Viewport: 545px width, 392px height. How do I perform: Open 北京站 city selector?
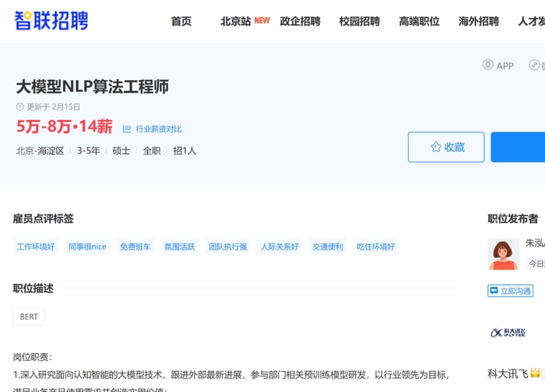[236, 21]
